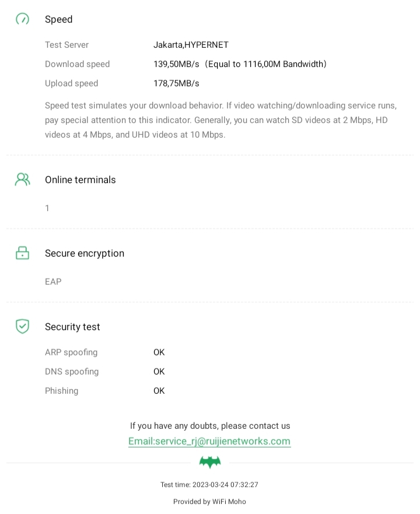The width and height of the screenshot is (420, 514).
Task: Click the Online terminals people icon
Action: click(22, 179)
